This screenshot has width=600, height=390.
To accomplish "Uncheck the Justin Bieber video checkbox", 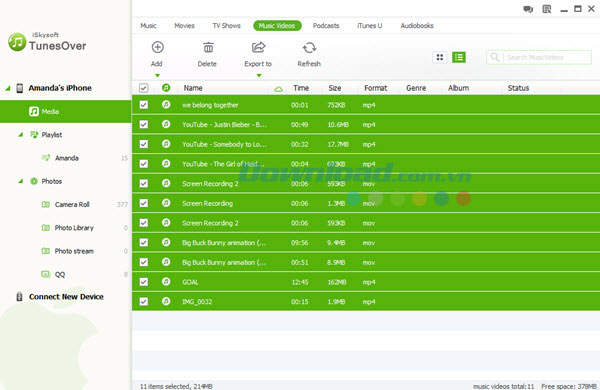I will (143, 124).
